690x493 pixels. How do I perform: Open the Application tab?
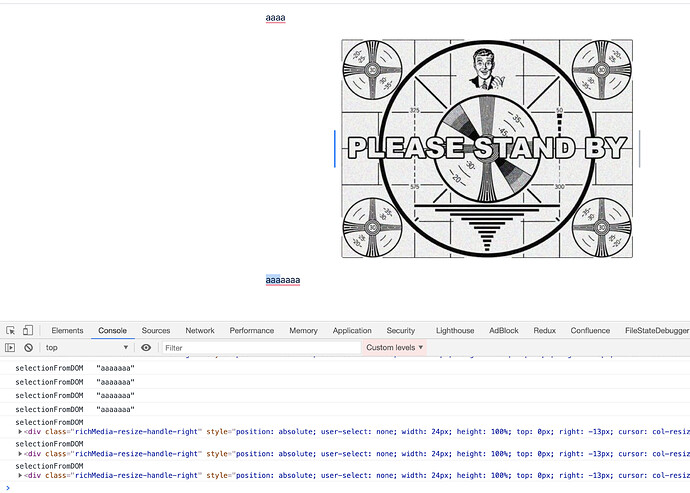[352, 331]
